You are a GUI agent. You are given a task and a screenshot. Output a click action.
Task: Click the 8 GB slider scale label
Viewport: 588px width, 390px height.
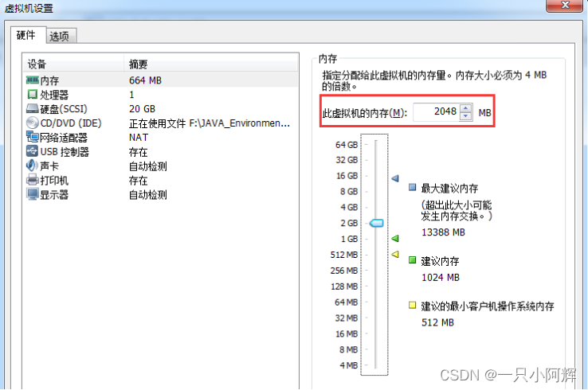click(349, 192)
